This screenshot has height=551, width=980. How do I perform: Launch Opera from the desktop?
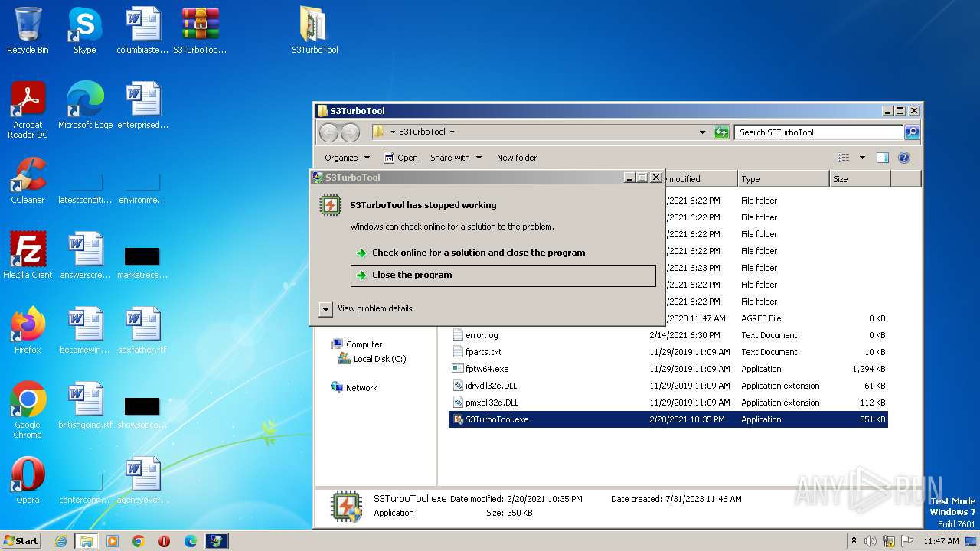[28, 481]
